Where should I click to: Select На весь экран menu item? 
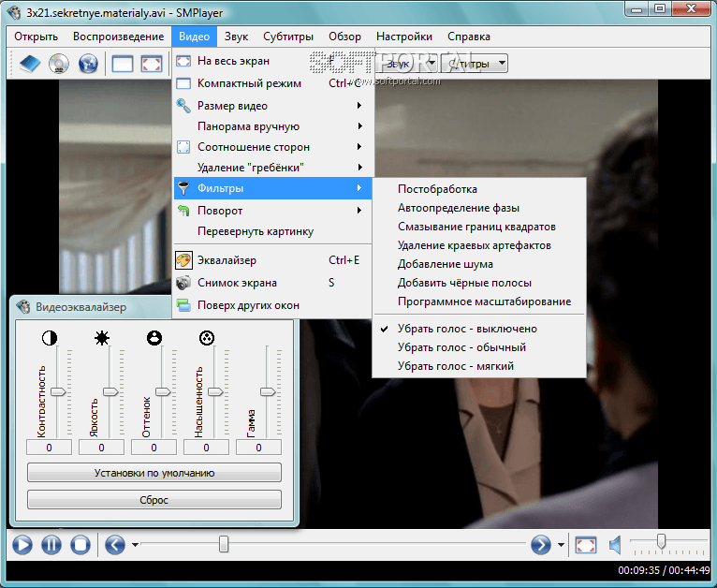[x=272, y=61]
